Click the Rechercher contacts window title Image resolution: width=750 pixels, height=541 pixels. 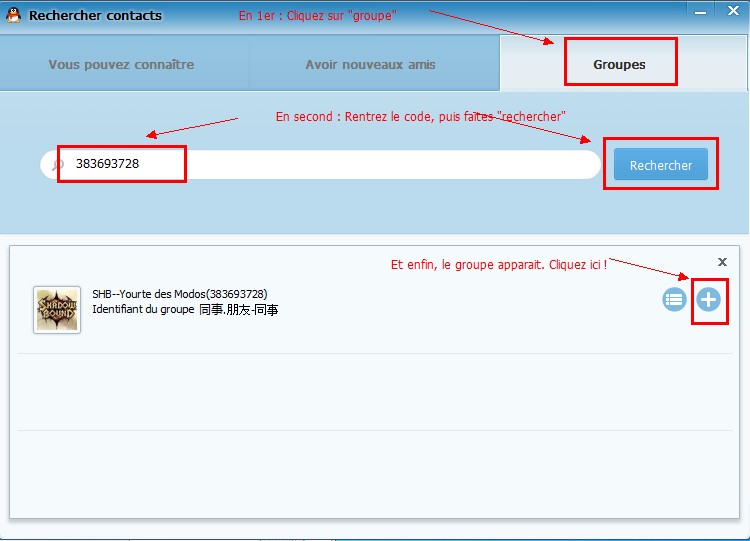coord(95,16)
